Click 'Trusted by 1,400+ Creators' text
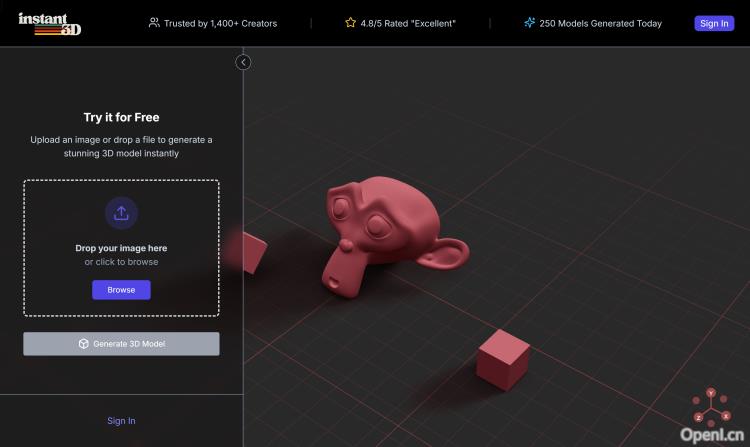The height and width of the screenshot is (447, 750). point(220,23)
